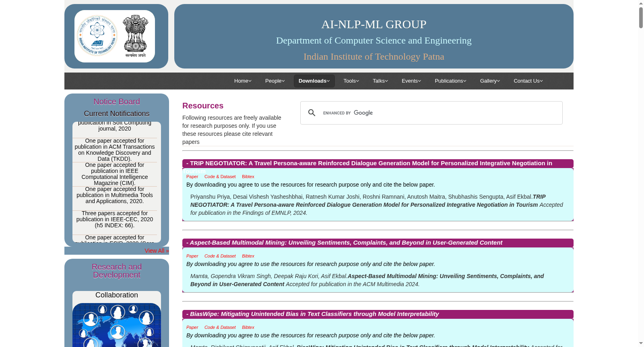The image size is (644, 347).
Task: Click the Current Notifications heading
Action: [117, 114]
